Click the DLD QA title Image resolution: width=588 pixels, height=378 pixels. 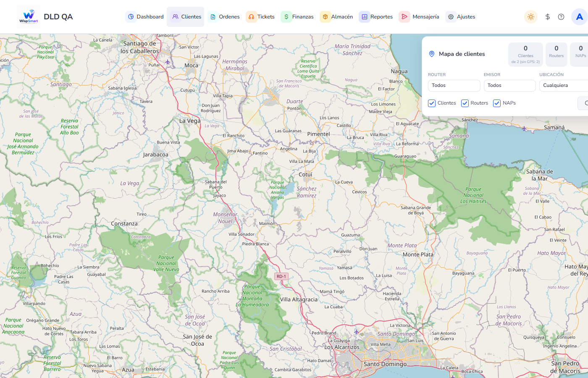[x=58, y=17]
